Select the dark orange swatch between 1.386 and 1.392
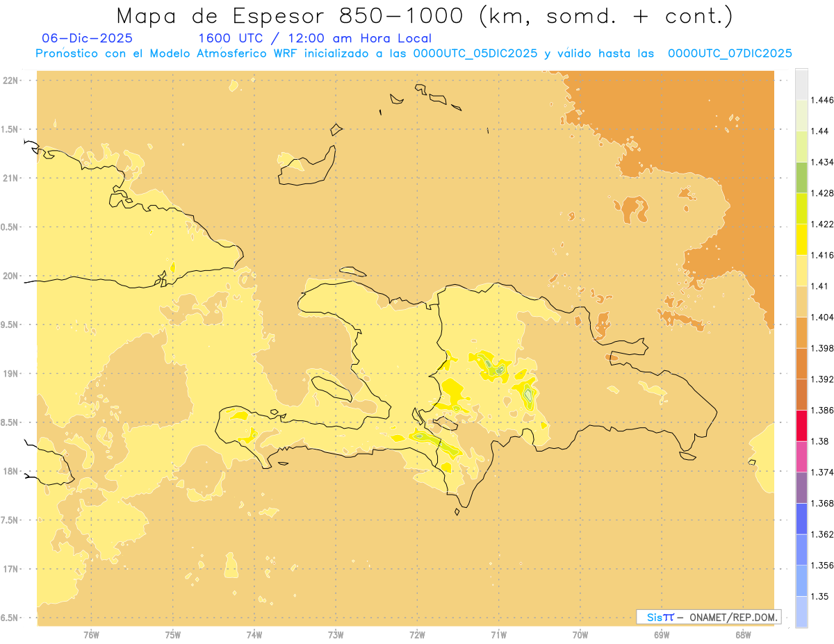 point(801,395)
